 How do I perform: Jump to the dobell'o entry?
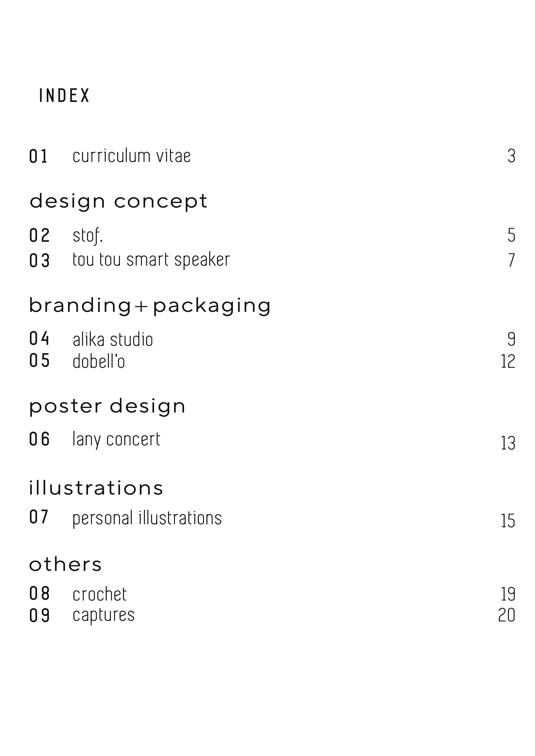tap(99, 361)
